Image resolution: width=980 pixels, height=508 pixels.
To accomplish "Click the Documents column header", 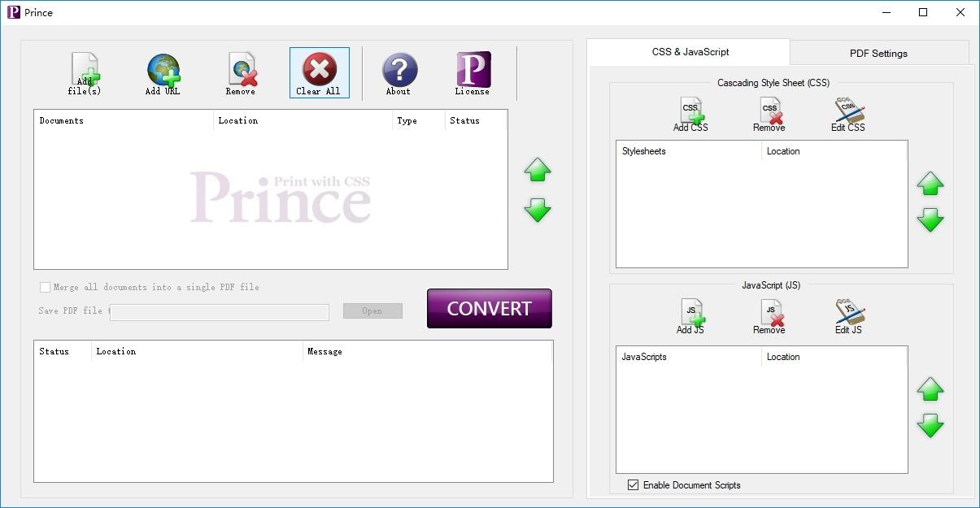I will tap(124, 120).
